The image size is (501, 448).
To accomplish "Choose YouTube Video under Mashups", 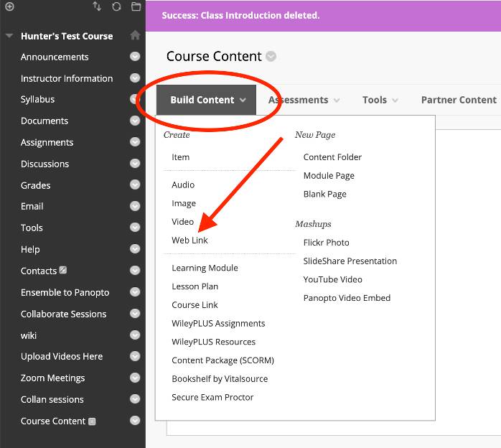I will (332, 279).
